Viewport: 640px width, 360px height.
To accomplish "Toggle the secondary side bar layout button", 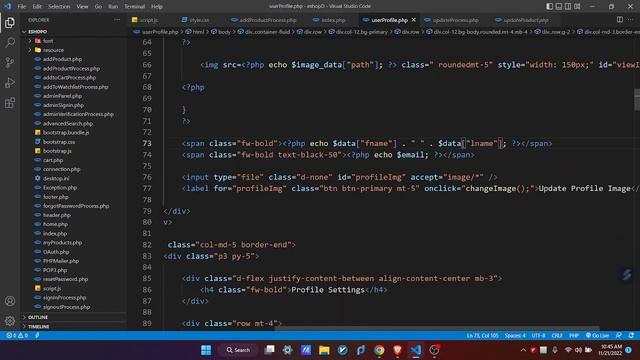I will tap(568, 6).
